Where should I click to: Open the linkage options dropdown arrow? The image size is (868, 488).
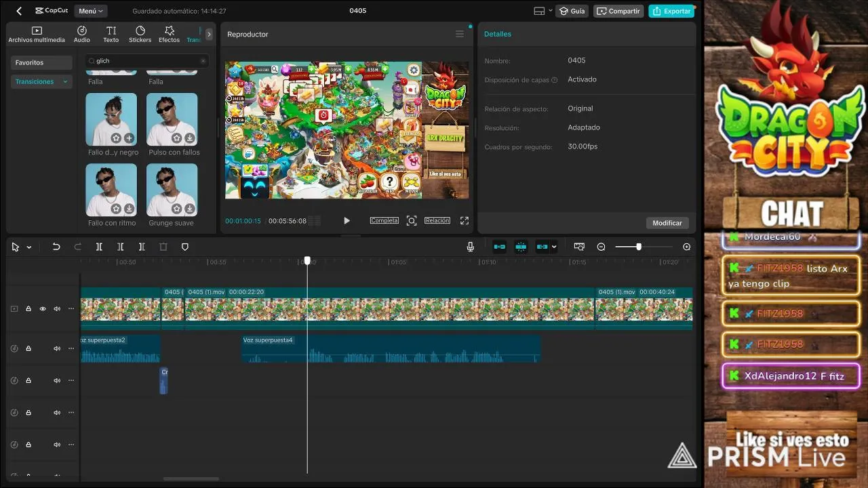point(553,247)
